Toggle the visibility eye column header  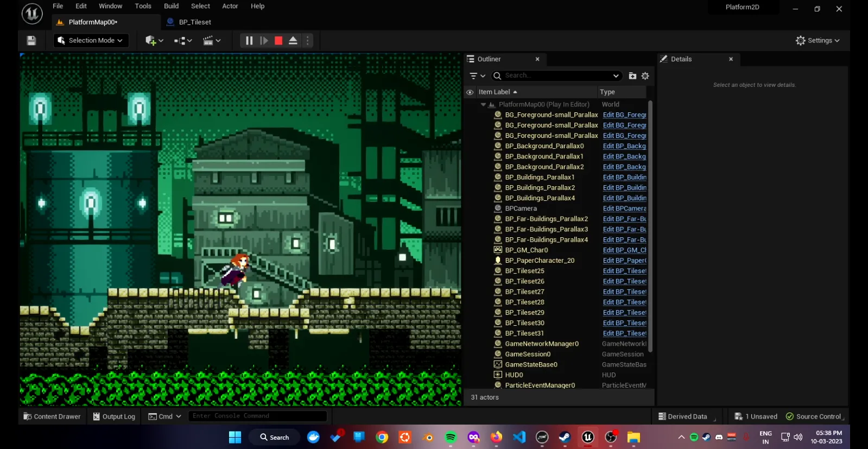(x=470, y=92)
